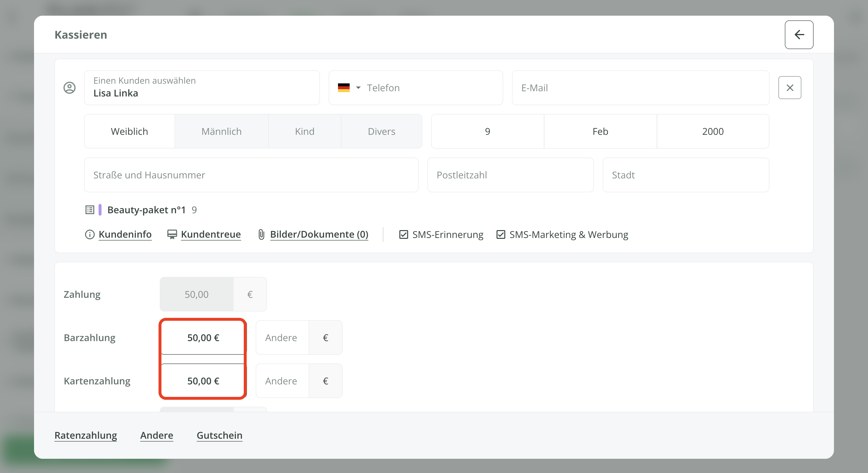
Task: Select the Divers gender tab
Action: tap(381, 131)
